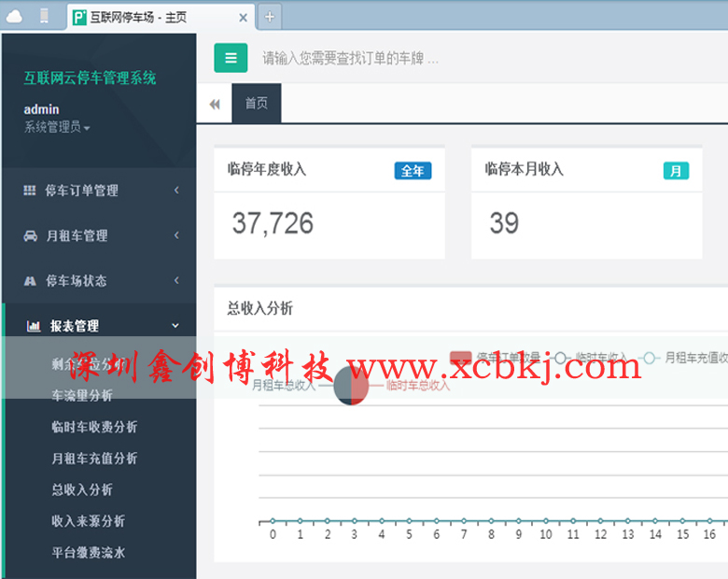Click the mobile device icon in browser bar
The image size is (728, 579).
[44, 16]
